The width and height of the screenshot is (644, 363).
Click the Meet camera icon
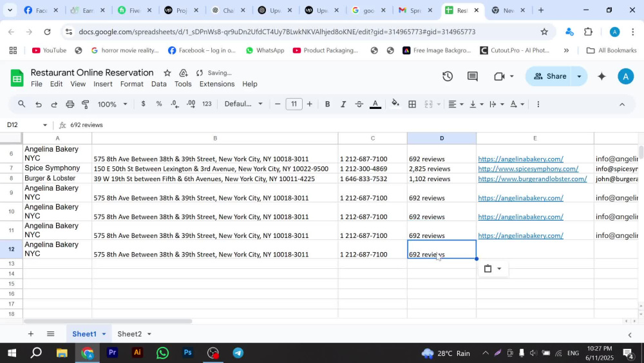coord(499,76)
